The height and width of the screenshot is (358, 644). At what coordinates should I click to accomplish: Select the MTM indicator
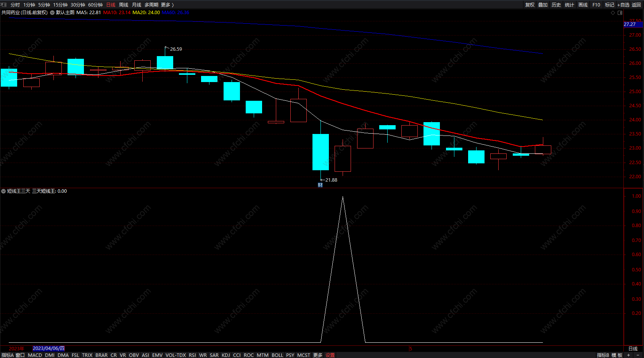pyautogui.click(x=262, y=355)
